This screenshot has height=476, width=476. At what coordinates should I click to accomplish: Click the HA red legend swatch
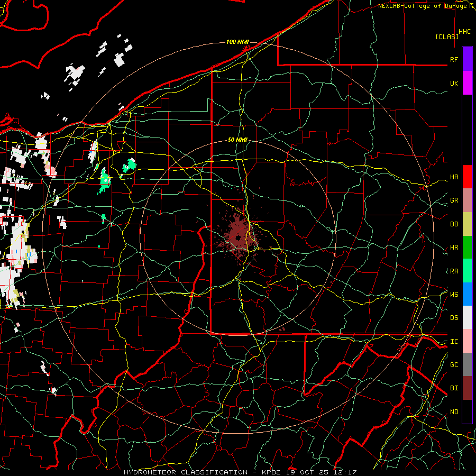467,177
